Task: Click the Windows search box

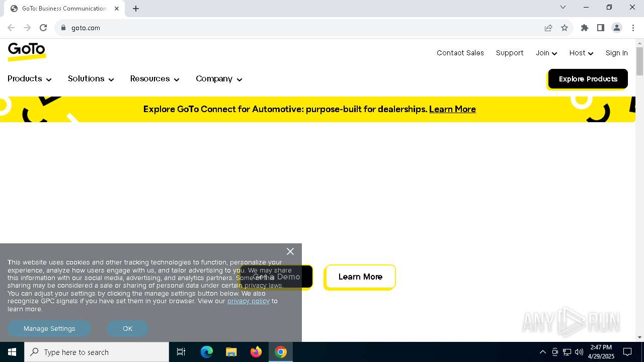Action: tap(97, 352)
